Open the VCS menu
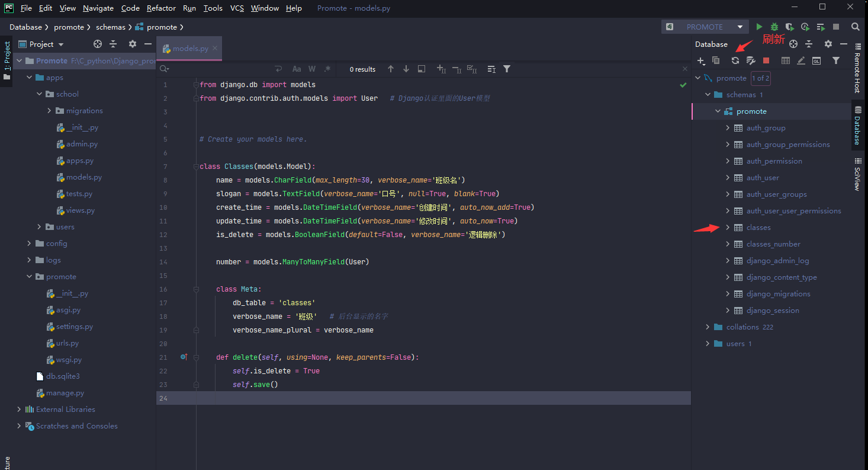This screenshot has height=470, width=868. [237, 8]
